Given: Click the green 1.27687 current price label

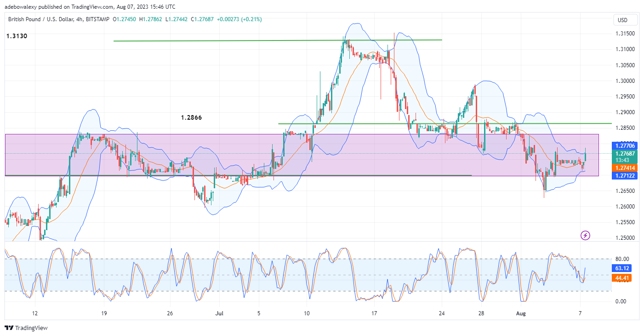Looking at the screenshot, I should point(626,153).
